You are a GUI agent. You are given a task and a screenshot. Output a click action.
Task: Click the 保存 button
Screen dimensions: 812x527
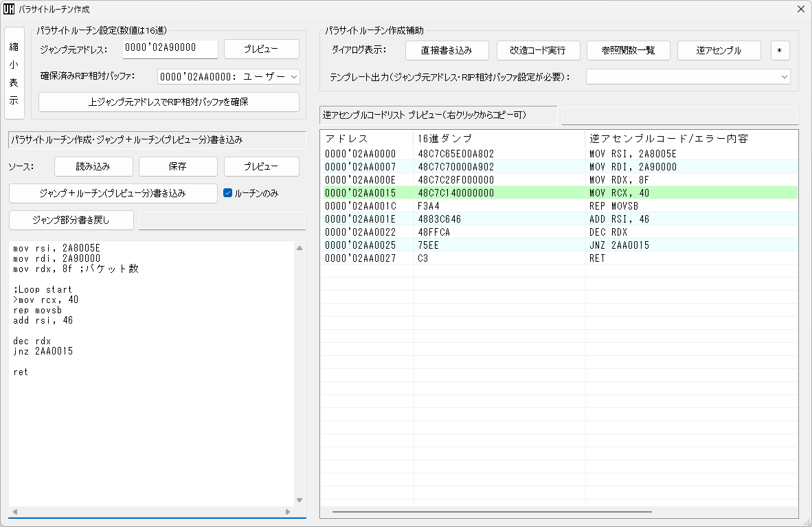coord(178,166)
